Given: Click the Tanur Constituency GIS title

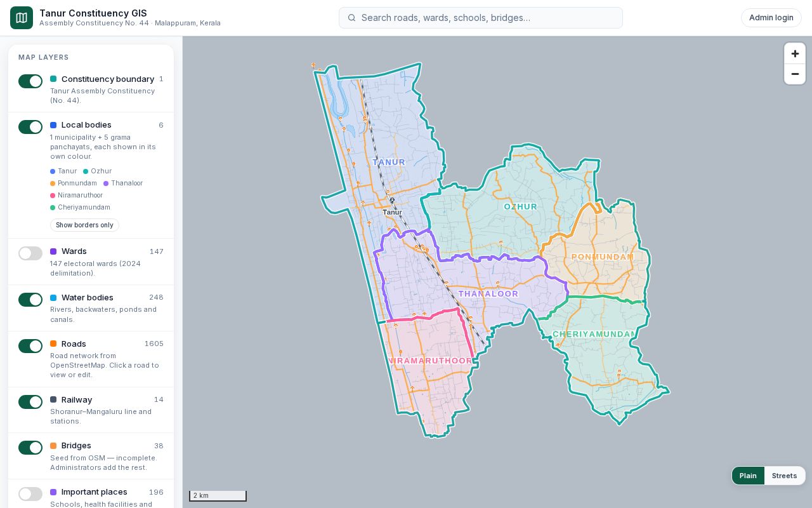Looking at the screenshot, I should (x=93, y=13).
